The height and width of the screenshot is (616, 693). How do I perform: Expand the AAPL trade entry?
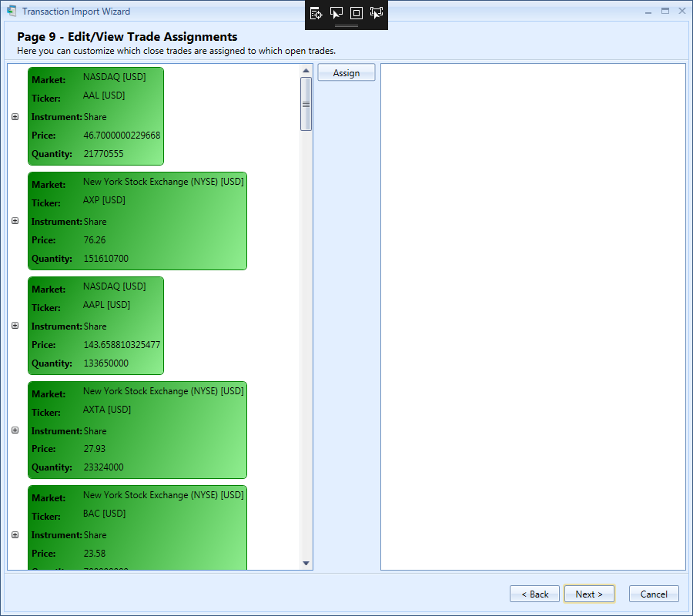[15, 326]
